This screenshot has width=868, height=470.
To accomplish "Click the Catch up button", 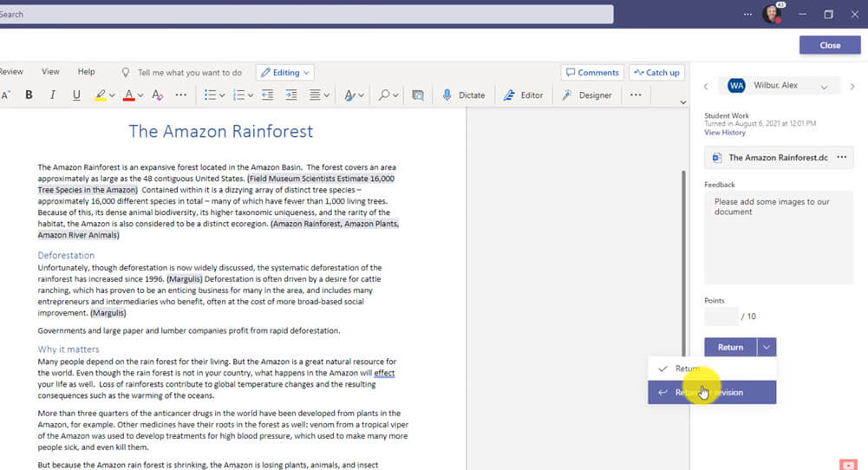I will click(656, 73).
